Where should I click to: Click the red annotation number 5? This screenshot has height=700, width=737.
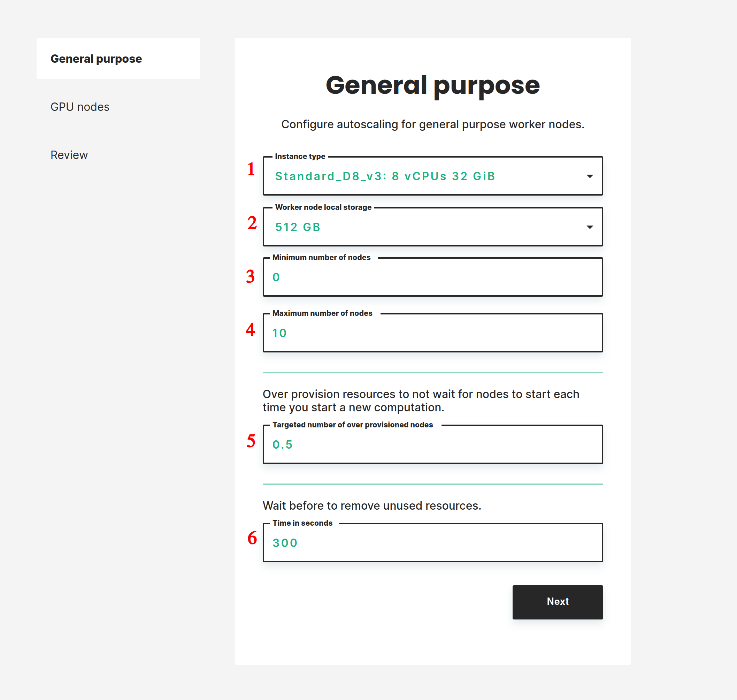[251, 441]
